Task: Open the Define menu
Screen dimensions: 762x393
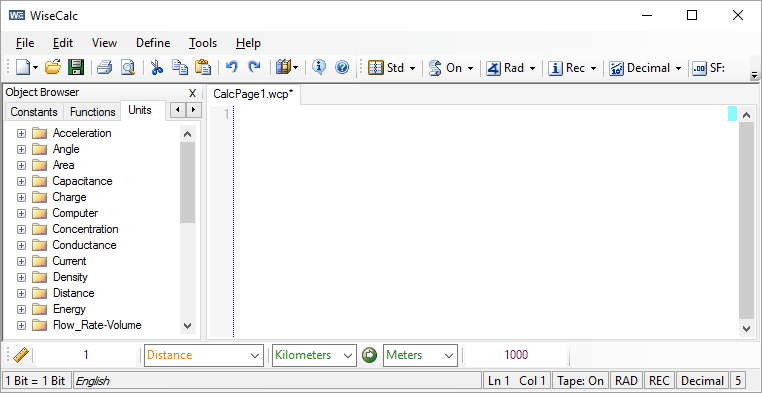Action: (153, 43)
